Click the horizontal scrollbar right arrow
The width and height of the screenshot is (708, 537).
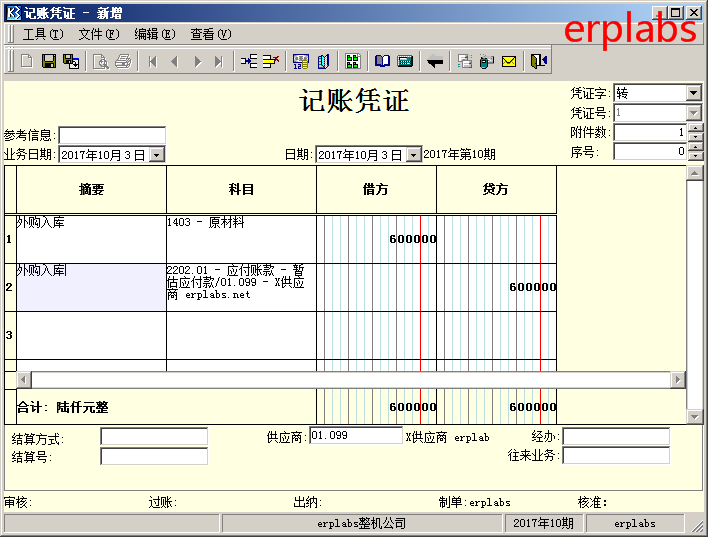tap(677, 380)
